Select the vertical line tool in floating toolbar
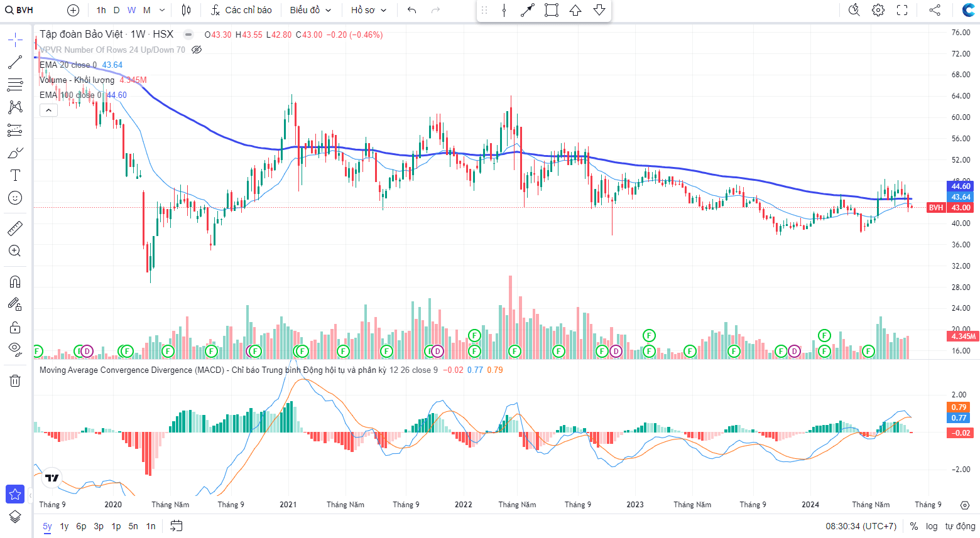Image resolution: width=980 pixels, height=538 pixels. pos(504,10)
